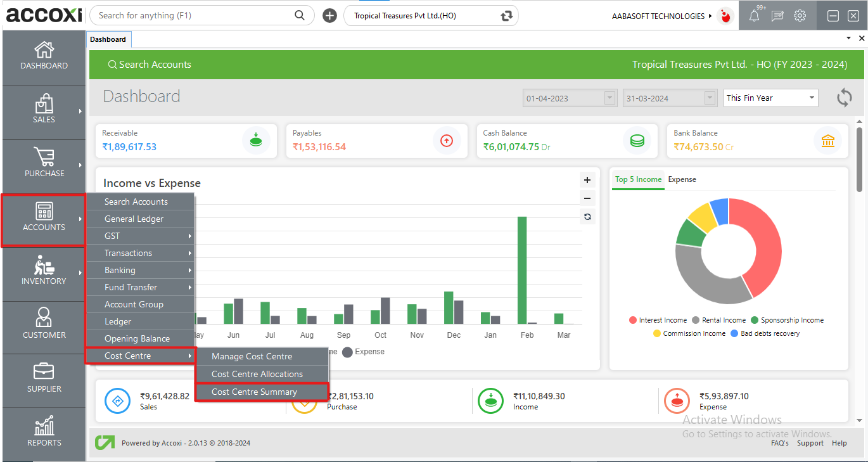Open notifications bell icon
868x462 pixels.
point(754,15)
